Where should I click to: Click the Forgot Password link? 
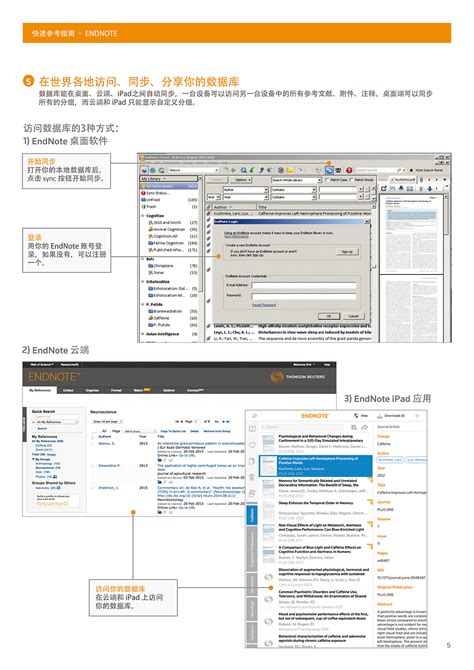tap(264, 305)
